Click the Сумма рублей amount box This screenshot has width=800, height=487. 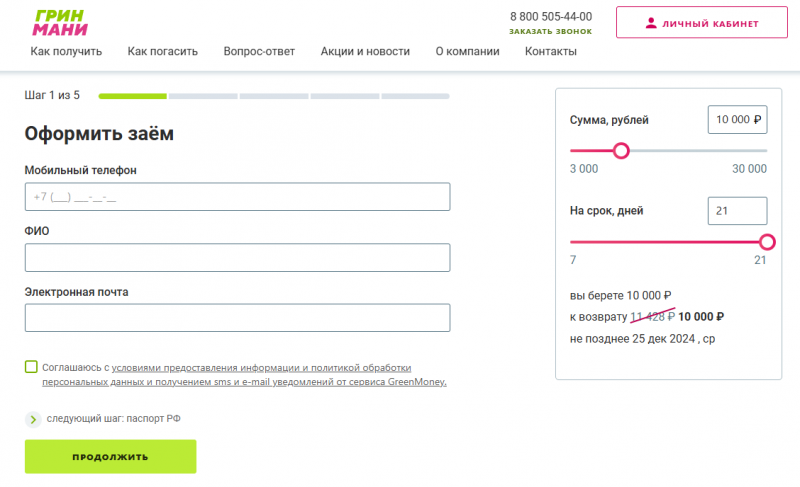pyautogui.click(x=737, y=119)
